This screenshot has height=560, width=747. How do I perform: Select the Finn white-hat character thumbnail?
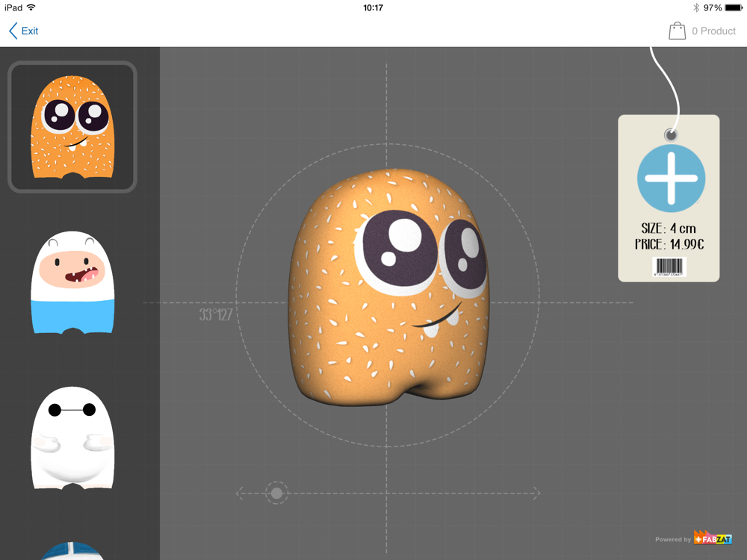[x=72, y=282]
